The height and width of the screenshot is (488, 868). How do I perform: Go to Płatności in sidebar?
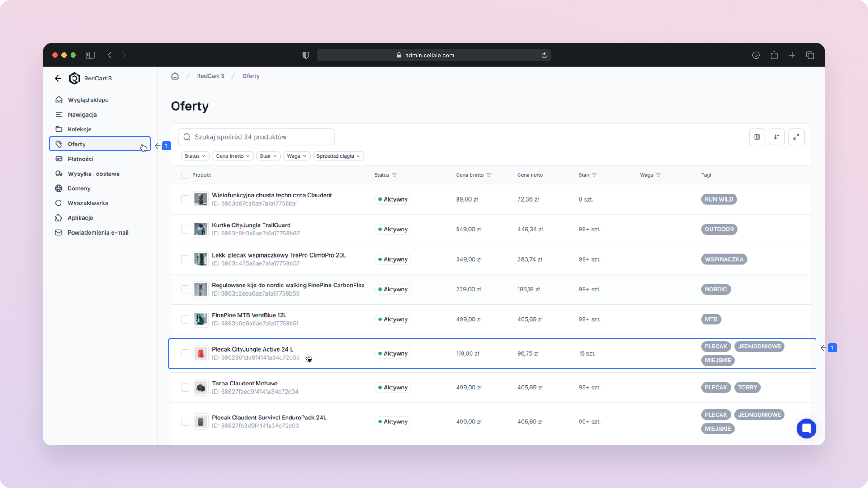point(80,159)
